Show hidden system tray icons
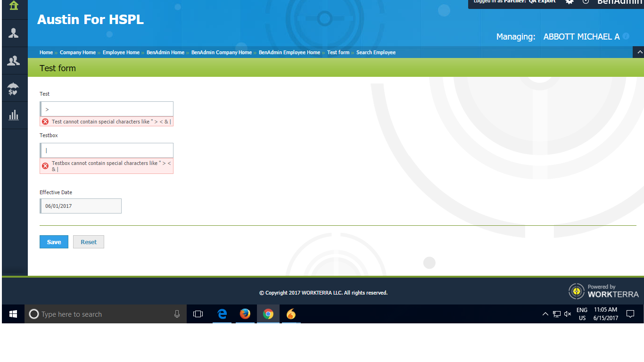The image size is (644, 362). 545,314
